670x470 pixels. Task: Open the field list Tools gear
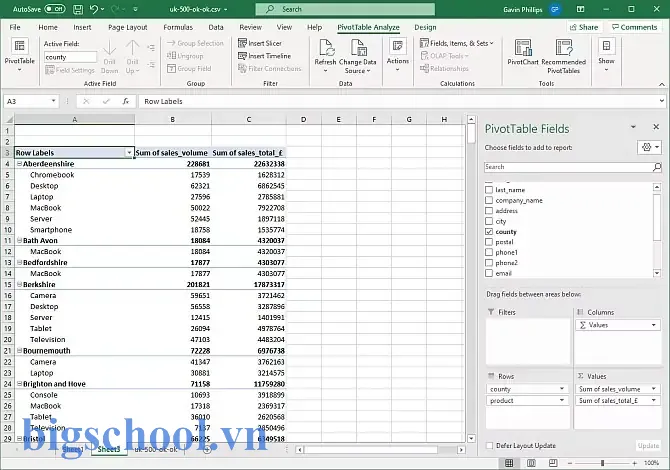coord(649,147)
